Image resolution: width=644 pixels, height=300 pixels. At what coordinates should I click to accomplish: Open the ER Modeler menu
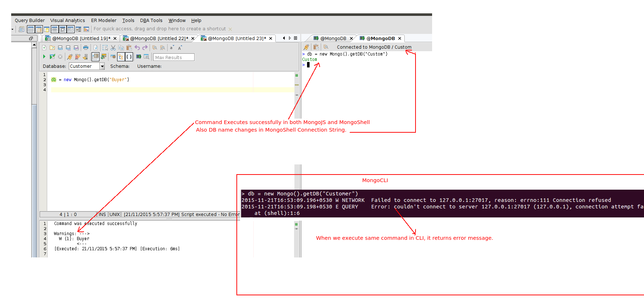(104, 21)
